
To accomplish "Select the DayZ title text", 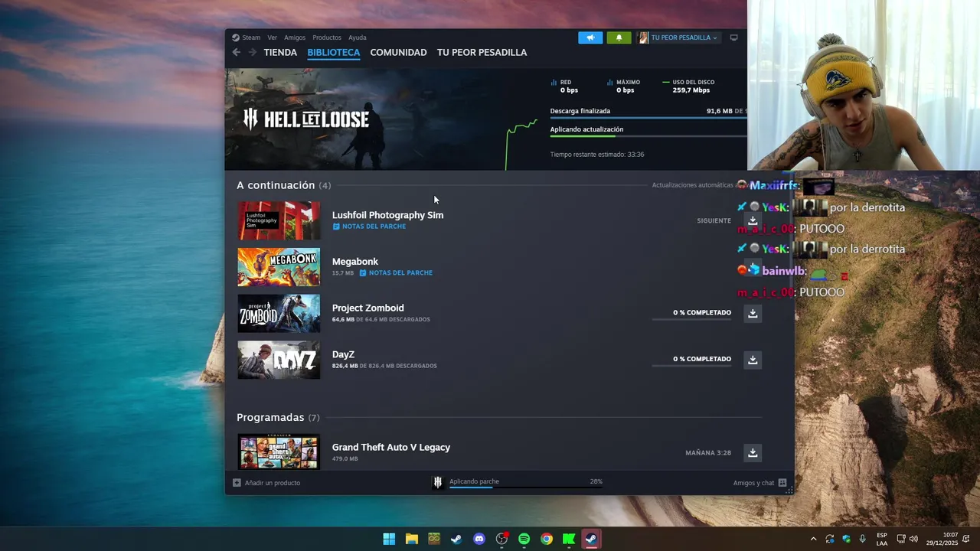I will 343,354.
